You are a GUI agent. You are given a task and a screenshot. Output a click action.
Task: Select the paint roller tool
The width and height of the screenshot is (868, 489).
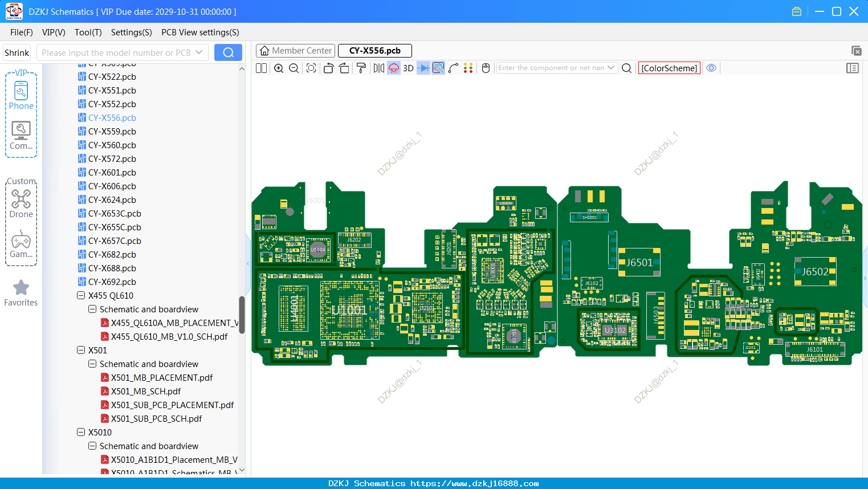[361, 68]
